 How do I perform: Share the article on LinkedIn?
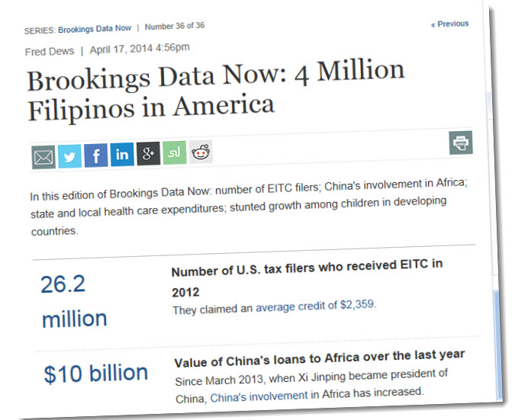tap(122, 154)
